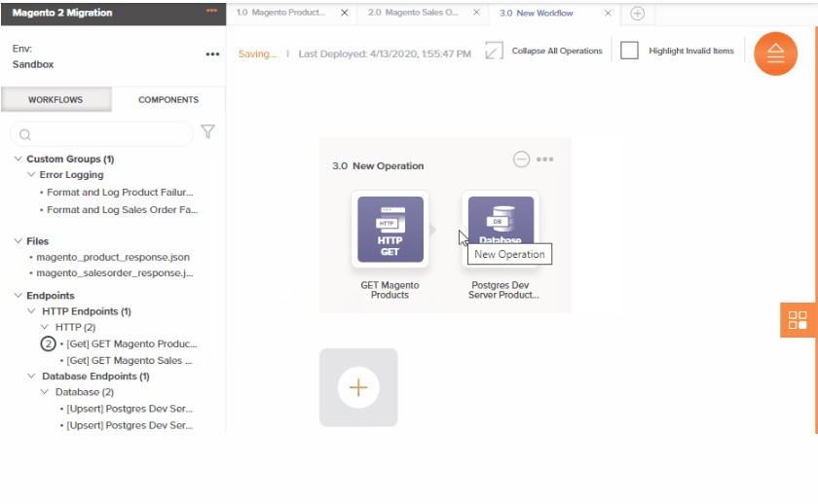Click the Postgres Dev Server Product... label

point(503,290)
